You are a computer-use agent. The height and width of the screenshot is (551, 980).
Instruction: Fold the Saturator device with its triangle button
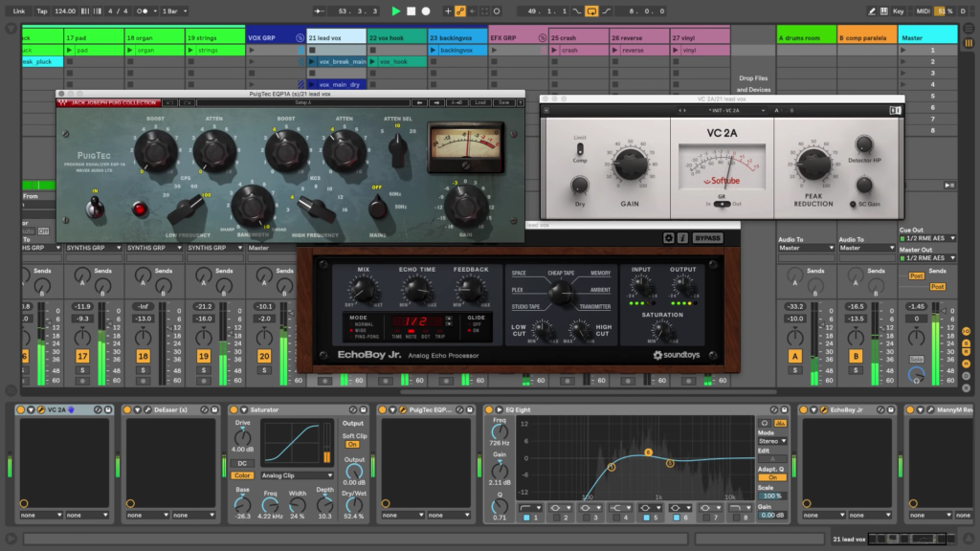(244, 409)
